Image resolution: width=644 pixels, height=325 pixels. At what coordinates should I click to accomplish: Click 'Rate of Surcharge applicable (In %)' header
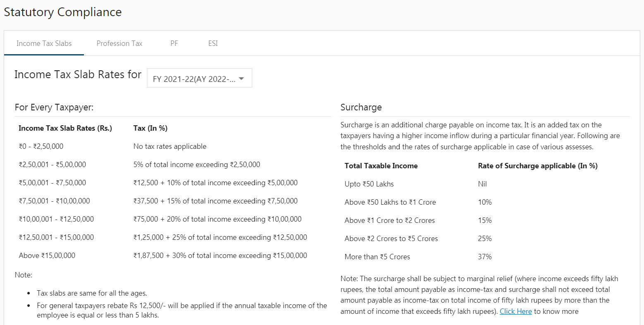(538, 166)
